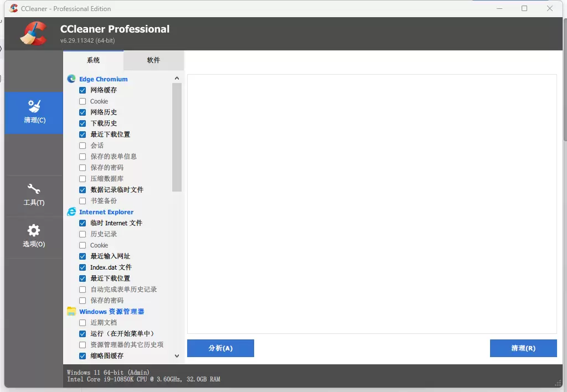Click the cleaner list scrollbar thumb
Image resolution: width=567 pixels, height=392 pixels.
point(177,137)
